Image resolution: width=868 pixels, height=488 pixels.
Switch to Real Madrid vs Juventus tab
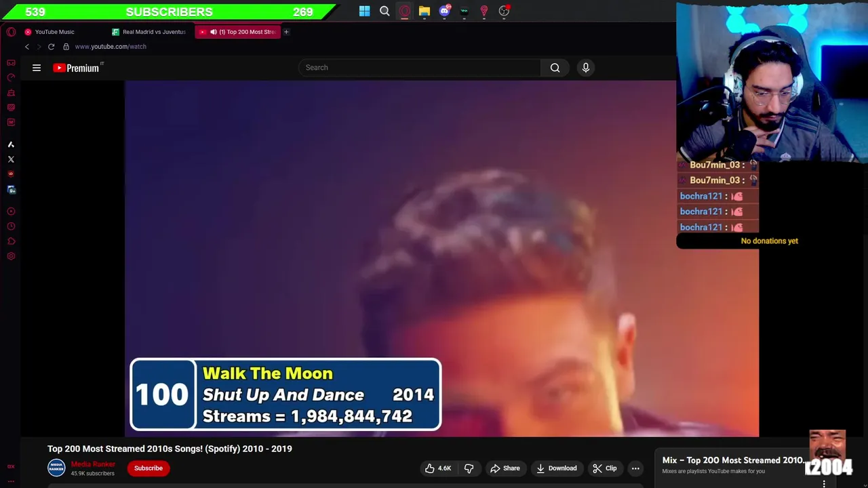(x=149, y=32)
